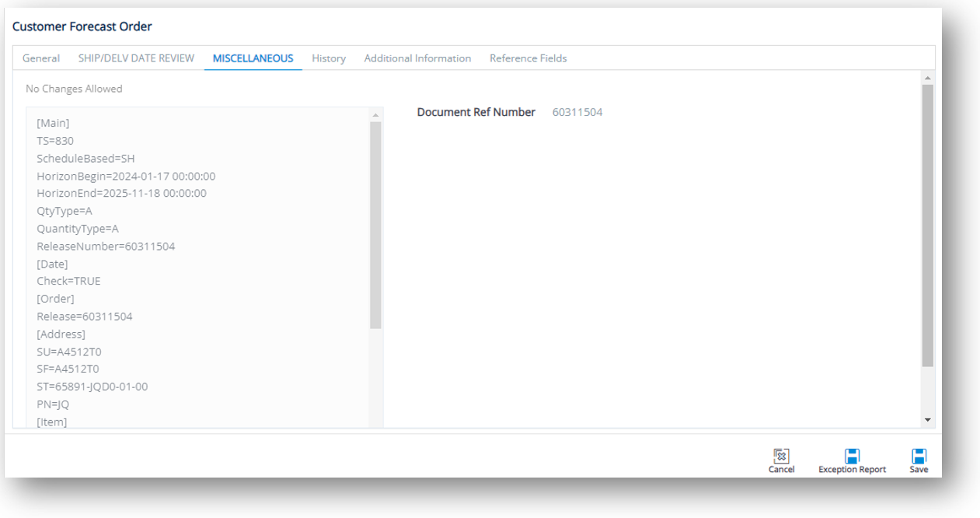Click the [Date] line

click(x=52, y=264)
